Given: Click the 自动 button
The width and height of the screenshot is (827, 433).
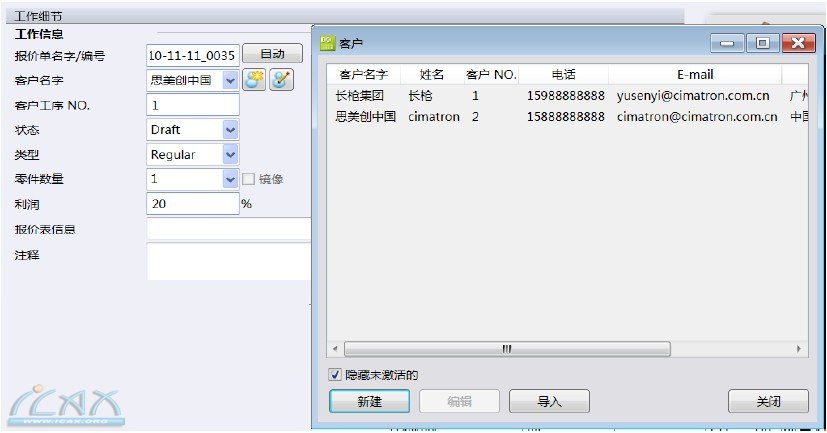Looking at the screenshot, I should [272, 54].
